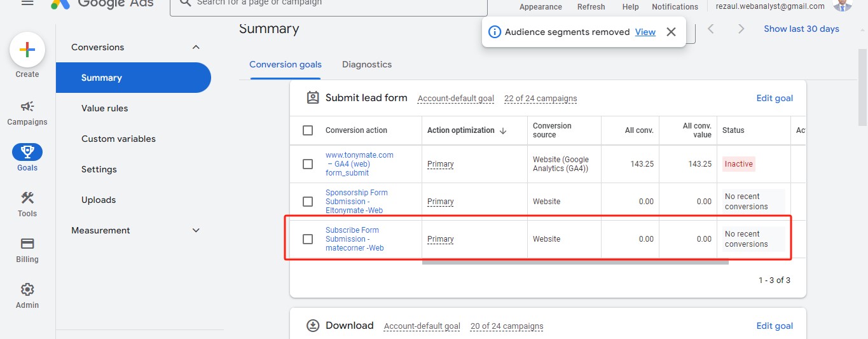Screen dimensions: 868x339
Task: Click the Status column header
Action: [733, 130]
